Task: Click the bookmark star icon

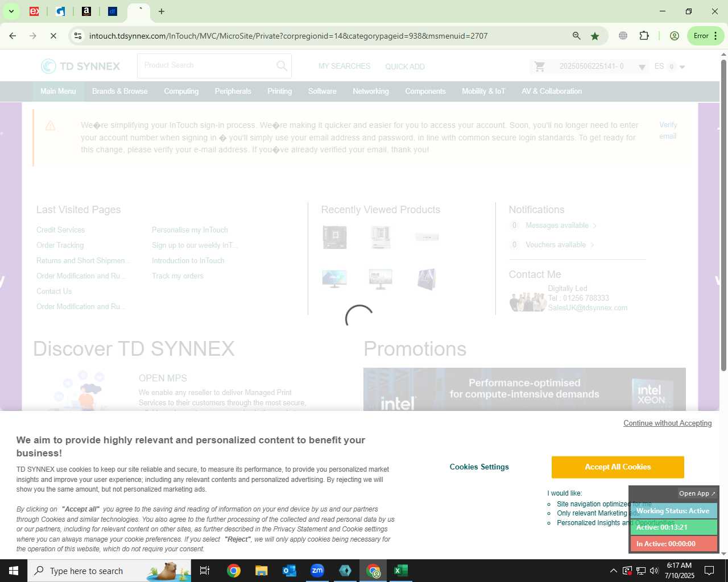Action: (595, 36)
